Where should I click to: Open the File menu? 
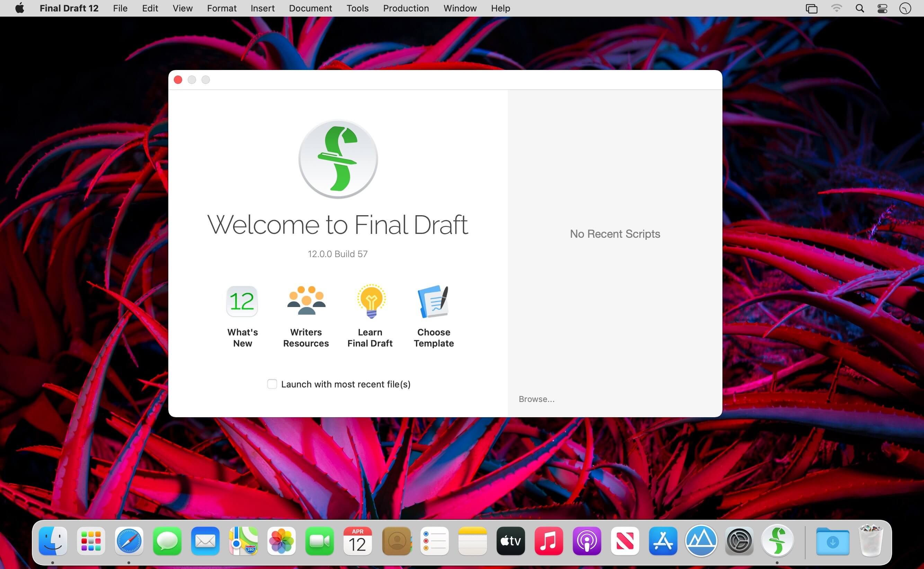[x=120, y=8]
